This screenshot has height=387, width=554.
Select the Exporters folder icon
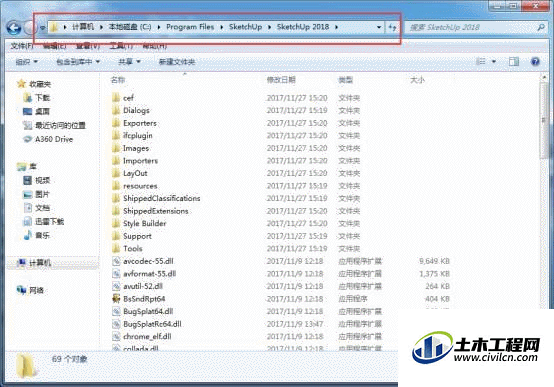tap(116, 123)
